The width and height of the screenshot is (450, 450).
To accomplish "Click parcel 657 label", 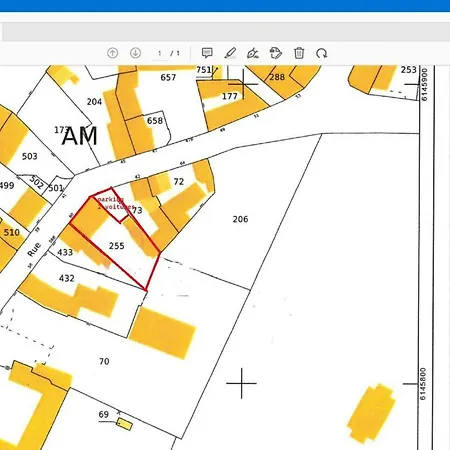I will coord(168,77).
